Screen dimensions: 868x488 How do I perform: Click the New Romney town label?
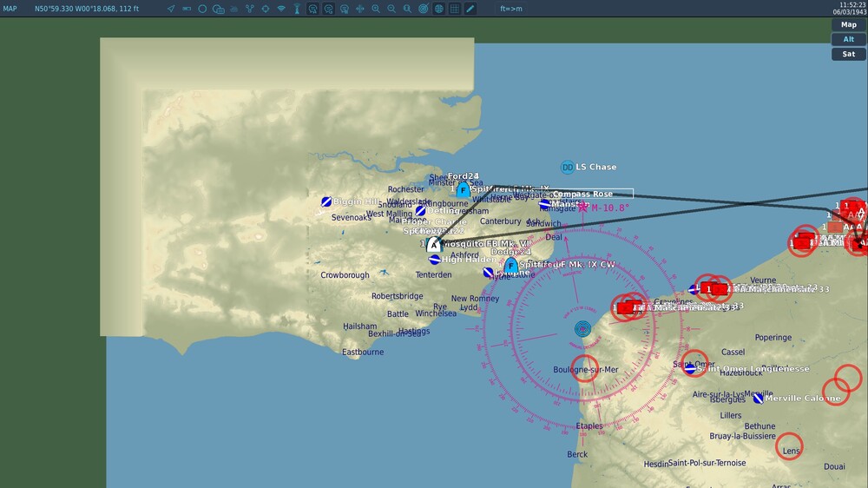pos(475,299)
